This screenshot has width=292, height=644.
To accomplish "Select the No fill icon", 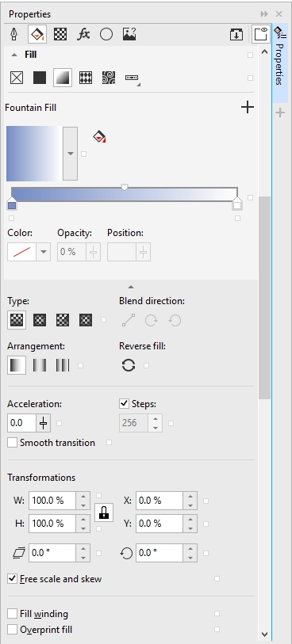I will pyautogui.click(x=17, y=78).
